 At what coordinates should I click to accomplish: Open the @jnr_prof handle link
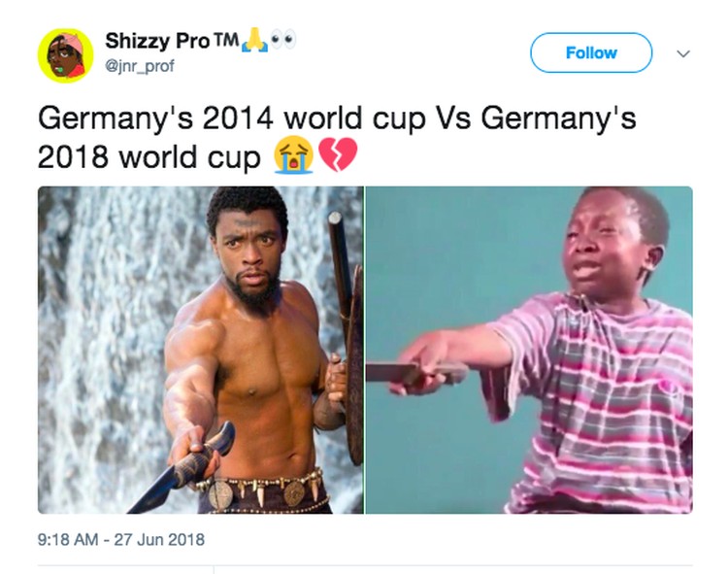tap(140, 66)
